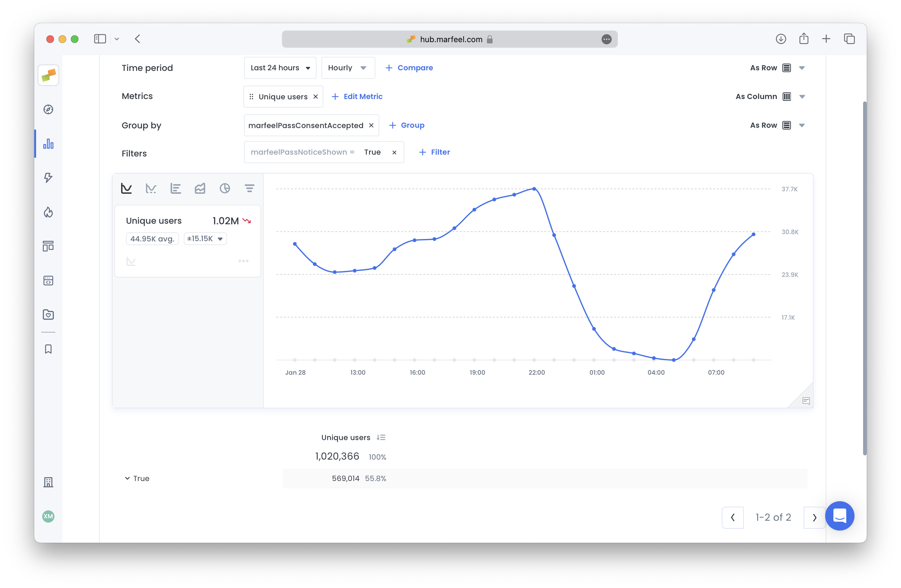Open the dashboard layout icon in the sidebar
The height and width of the screenshot is (588, 901).
point(48,246)
